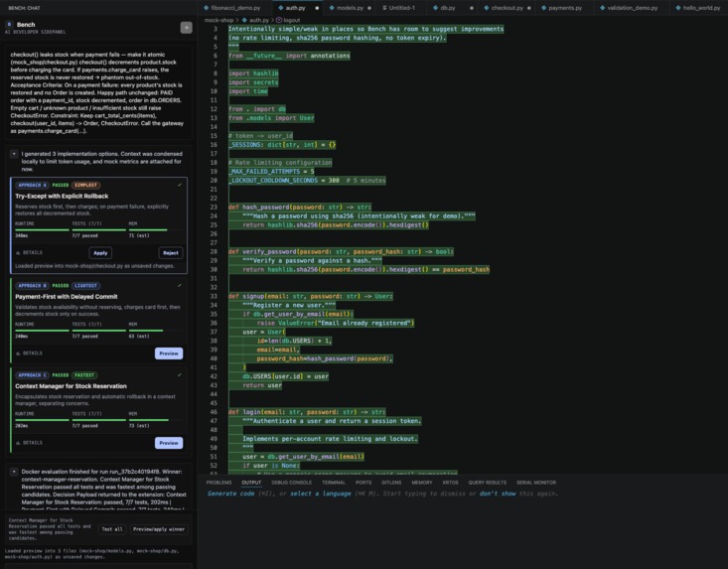Open the XRTOS panel tab
The width and height of the screenshot is (728, 569).
450,483
